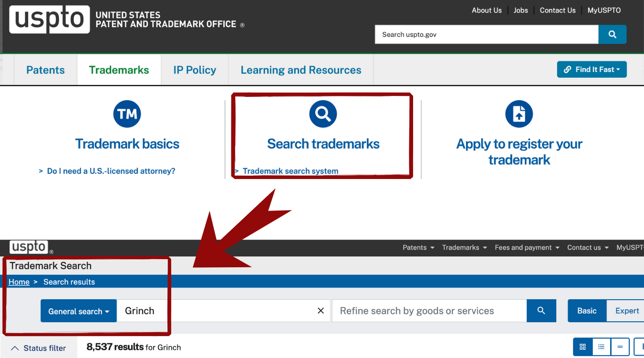This screenshot has width=644, height=358.
Task: Go to Home breadcrumb link
Action: [19, 282]
